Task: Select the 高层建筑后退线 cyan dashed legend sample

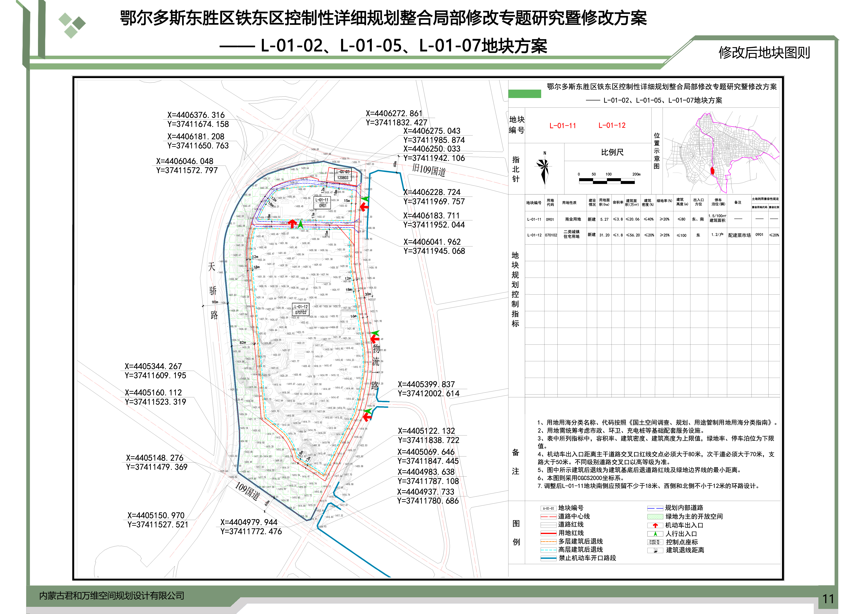Action: pyautogui.click(x=548, y=550)
